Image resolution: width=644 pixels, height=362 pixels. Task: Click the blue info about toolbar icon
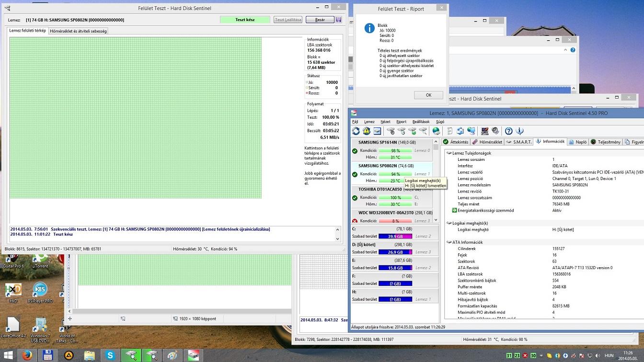point(519,131)
